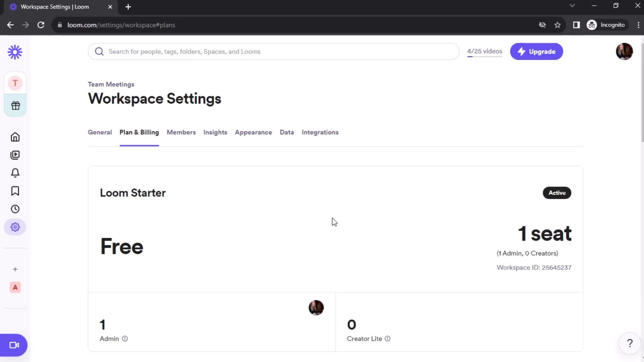Select the Members tab in Workspace Settings
The height and width of the screenshot is (362, 644).
tap(181, 132)
